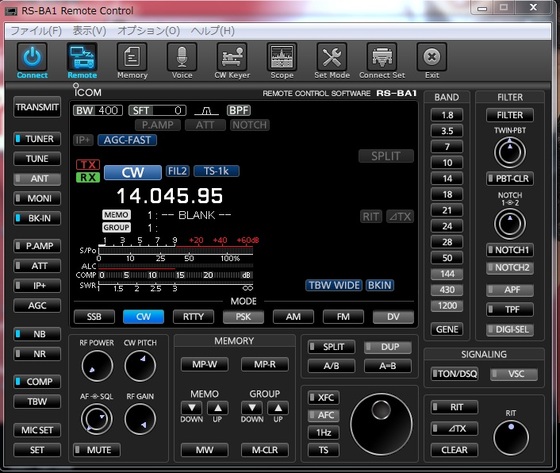Adjust the RF GAIN knob
560x473 pixels.
[x=140, y=419]
